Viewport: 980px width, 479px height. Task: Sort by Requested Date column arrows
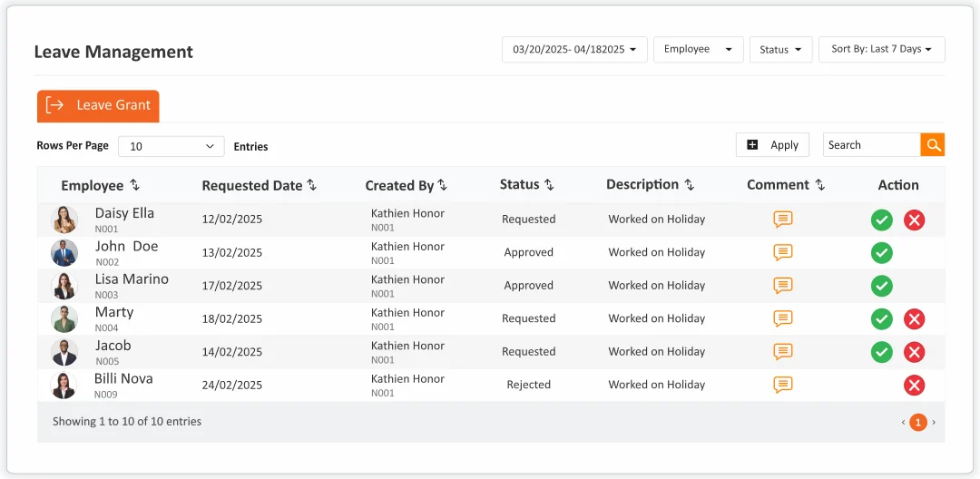(x=311, y=185)
